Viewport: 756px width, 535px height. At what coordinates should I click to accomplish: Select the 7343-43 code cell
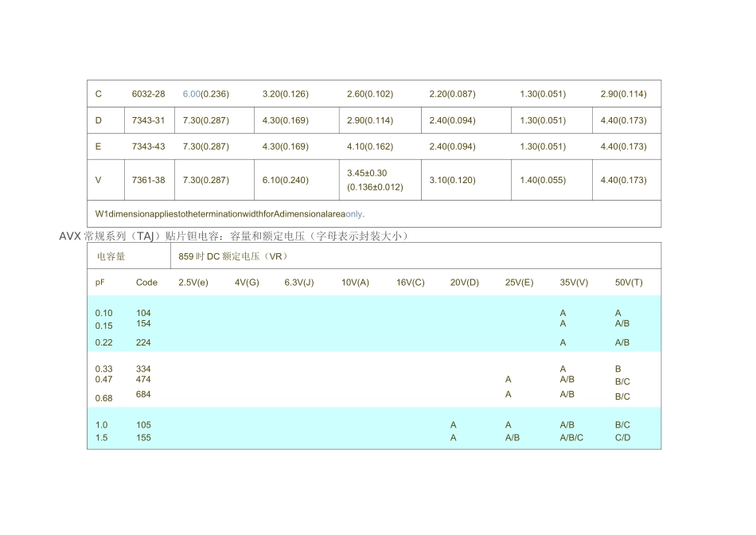pyautogui.click(x=149, y=146)
